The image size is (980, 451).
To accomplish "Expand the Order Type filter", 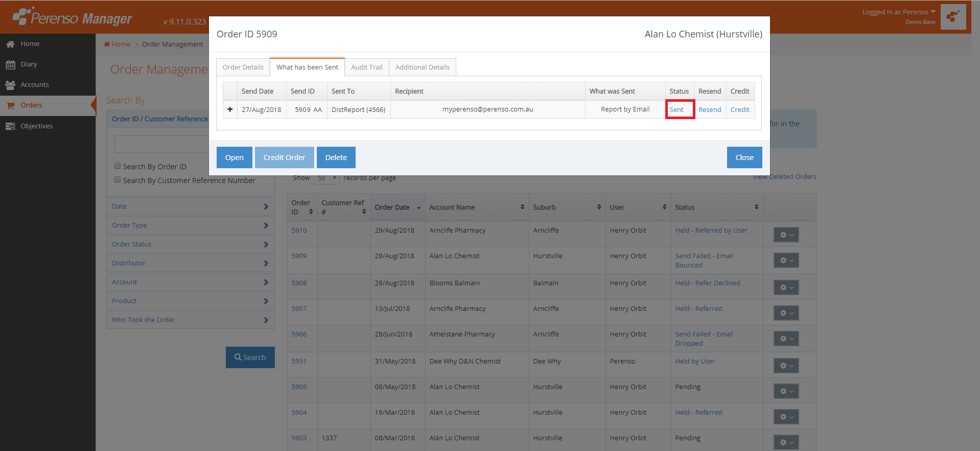I will [x=190, y=225].
